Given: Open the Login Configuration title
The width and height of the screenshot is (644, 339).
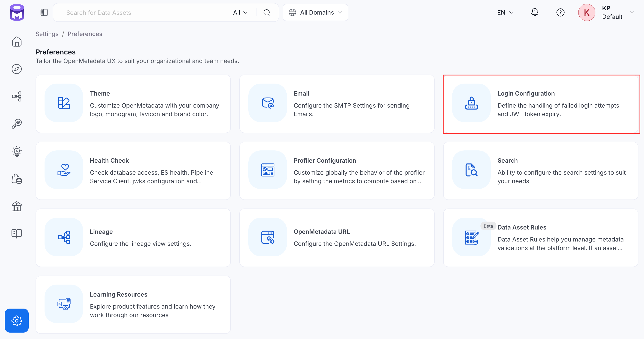Looking at the screenshot, I should pyautogui.click(x=526, y=93).
